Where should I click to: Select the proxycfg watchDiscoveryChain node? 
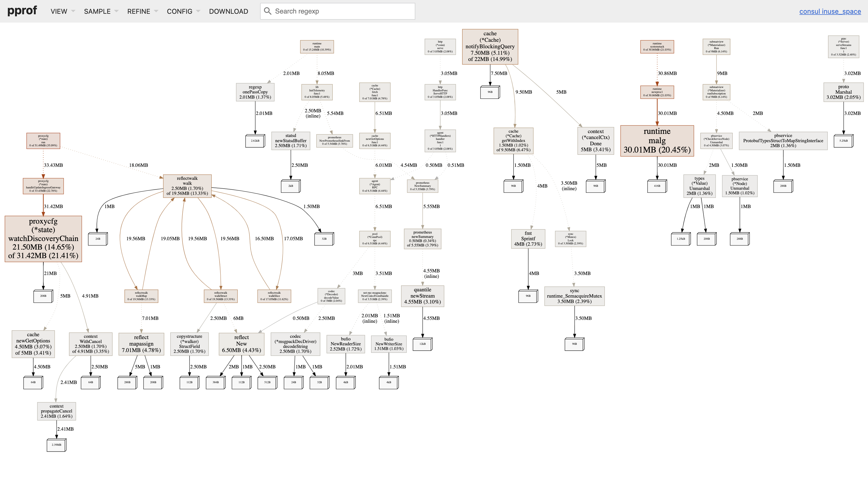pyautogui.click(x=43, y=238)
